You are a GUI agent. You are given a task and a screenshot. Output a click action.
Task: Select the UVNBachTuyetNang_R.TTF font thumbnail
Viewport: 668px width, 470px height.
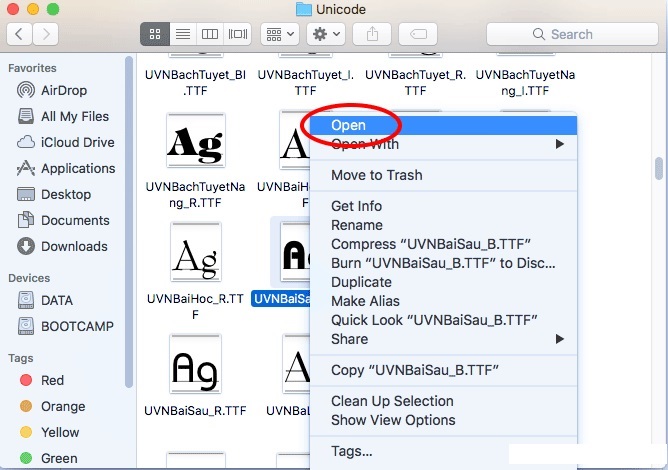point(196,141)
